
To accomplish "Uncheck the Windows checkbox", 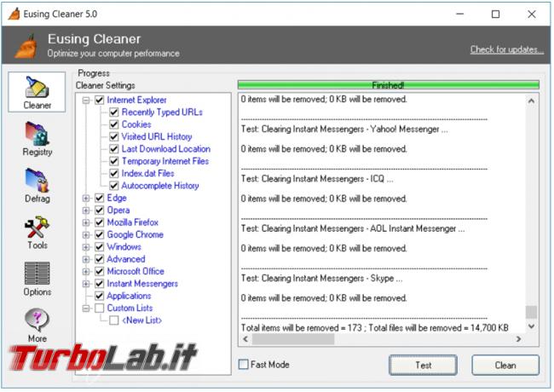I will tap(99, 247).
